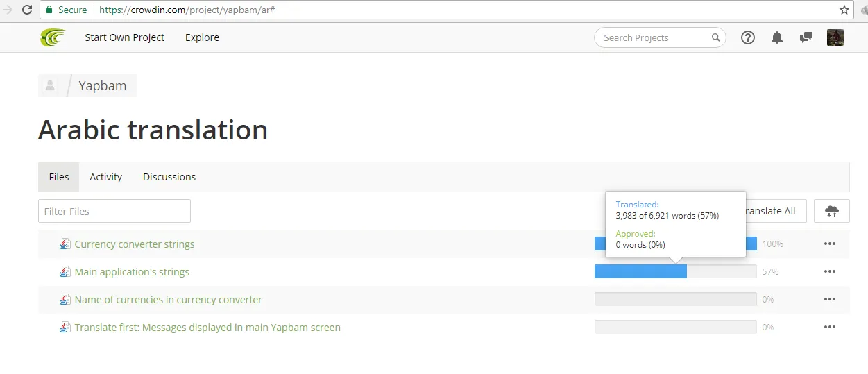Open the more menu for Currency converter strings
The image size is (868, 374).
click(830, 244)
